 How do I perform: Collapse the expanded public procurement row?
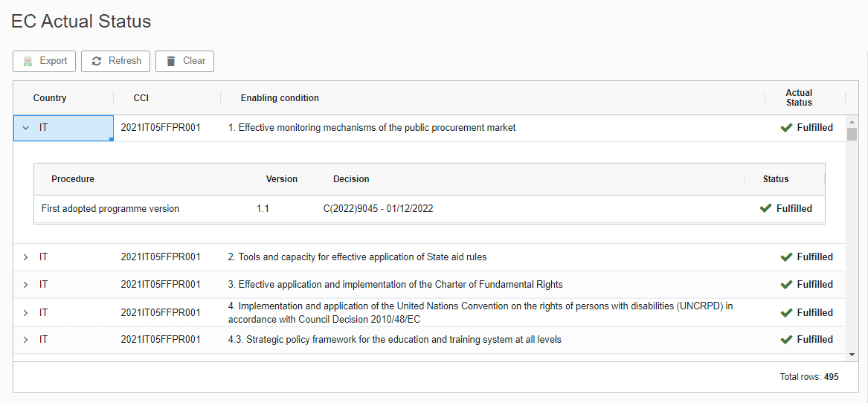(25, 128)
